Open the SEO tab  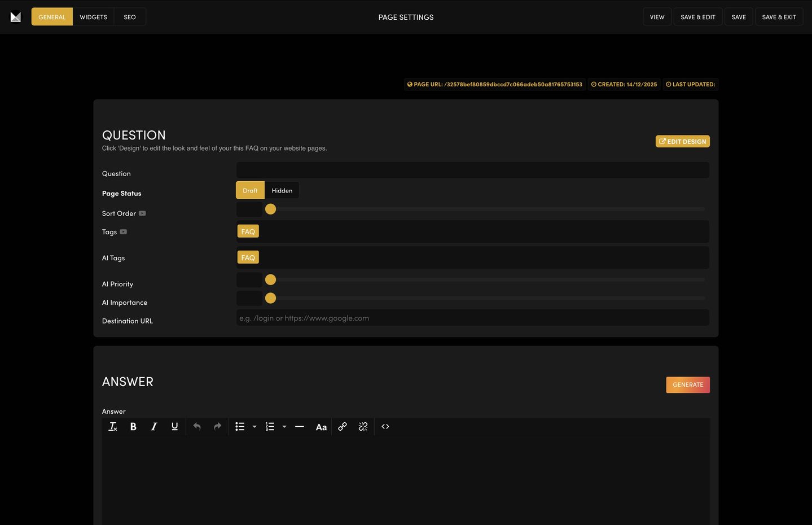click(x=129, y=16)
